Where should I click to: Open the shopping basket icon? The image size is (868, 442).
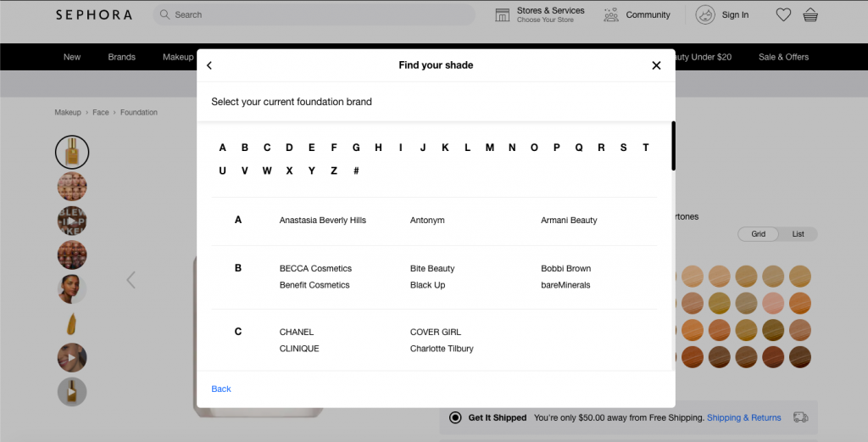point(810,15)
